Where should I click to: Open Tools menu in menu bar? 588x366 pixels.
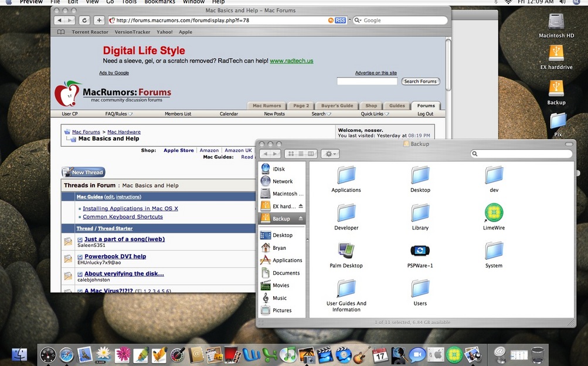129,2
